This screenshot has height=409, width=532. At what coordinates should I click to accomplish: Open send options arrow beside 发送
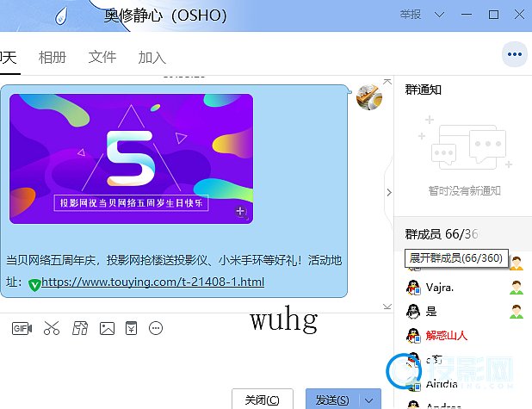pyautogui.click(x=369, y=400)
